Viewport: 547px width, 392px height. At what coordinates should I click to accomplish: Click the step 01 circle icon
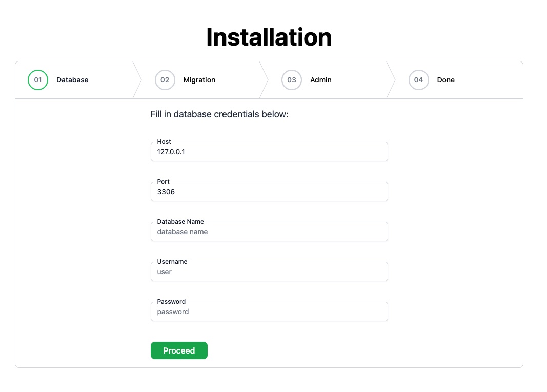point(38,80)
